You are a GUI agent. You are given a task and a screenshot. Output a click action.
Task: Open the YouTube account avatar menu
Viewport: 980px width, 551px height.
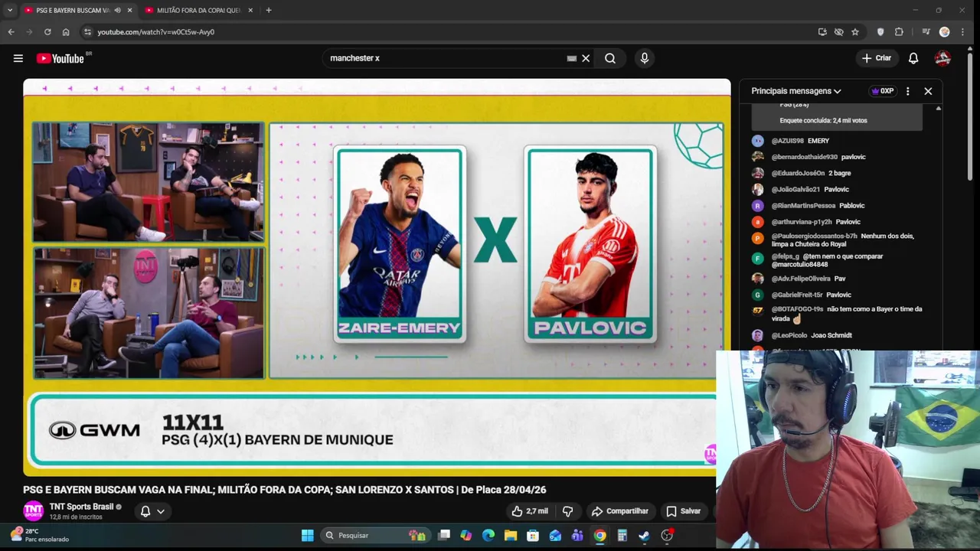click(x=942, y=58)
